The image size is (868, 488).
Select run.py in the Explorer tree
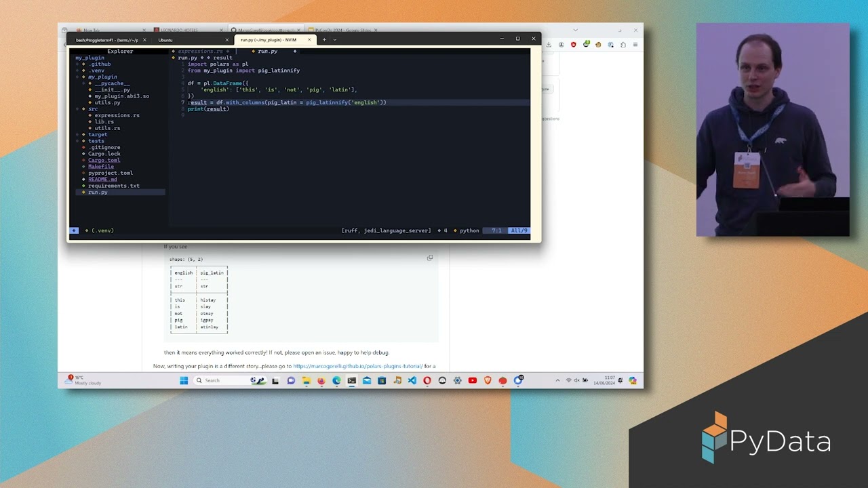(97, 192)
